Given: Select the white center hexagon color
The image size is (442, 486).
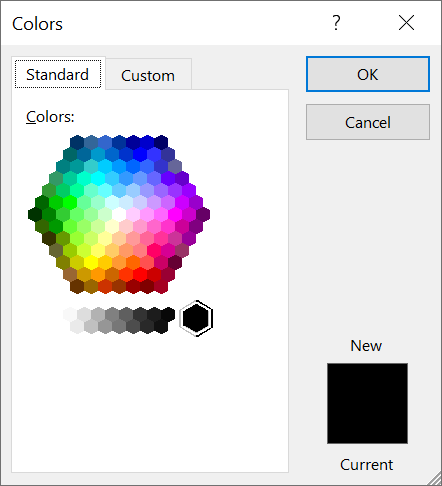Looking at the screenshot, I should click(x=119, y=214).
